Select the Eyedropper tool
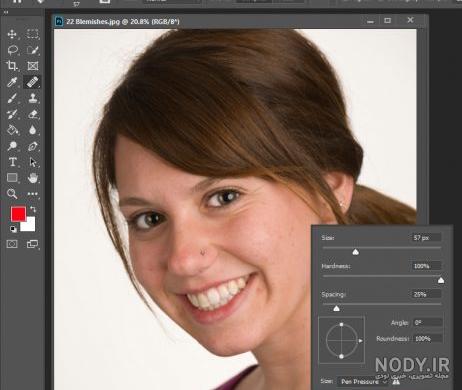462x390 pixels. pos(12,82)
